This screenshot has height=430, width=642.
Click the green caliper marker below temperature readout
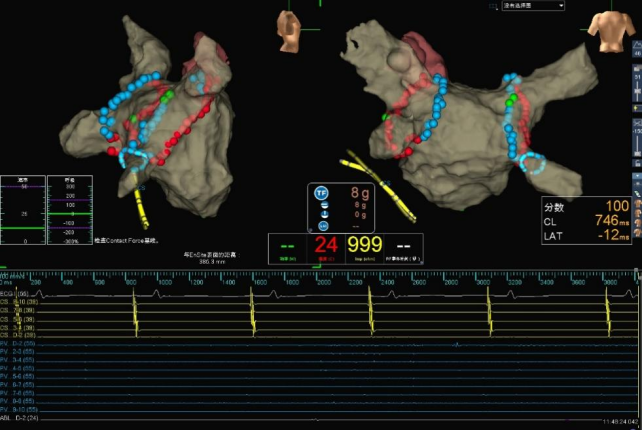[316, 267]
